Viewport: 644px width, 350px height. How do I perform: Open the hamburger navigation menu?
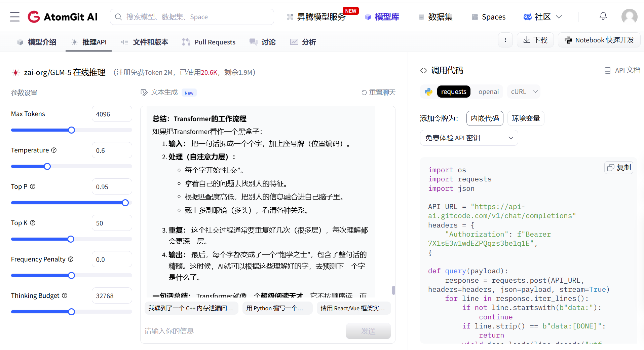pyautogui.click(x=14, y=16)
